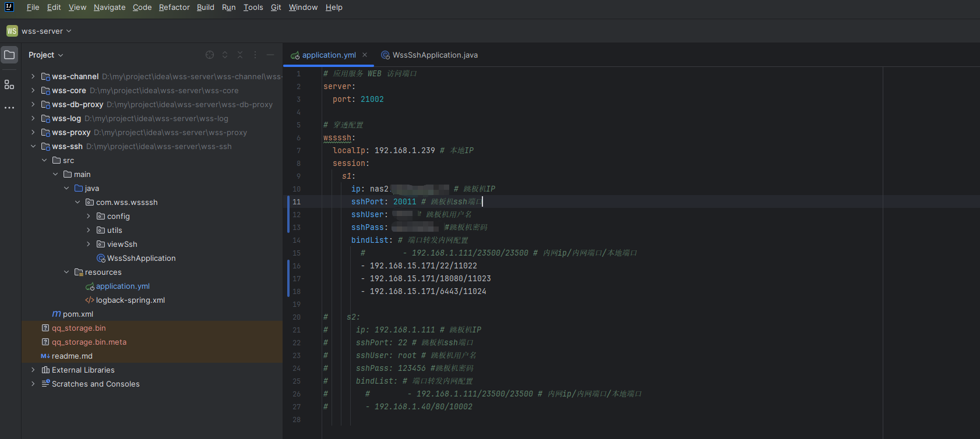Expand the wss-channel module

coord(33,76)
